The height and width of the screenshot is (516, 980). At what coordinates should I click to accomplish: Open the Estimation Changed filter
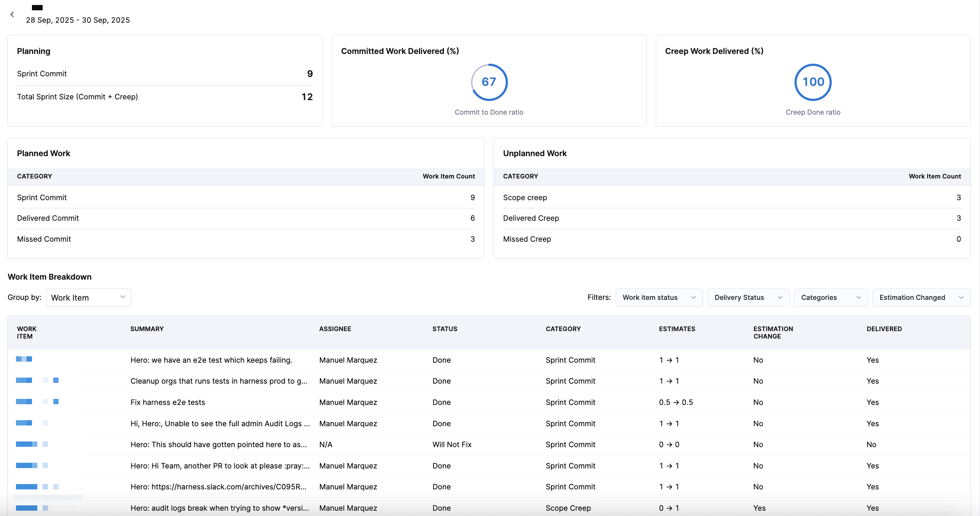(x=921, y=297)
